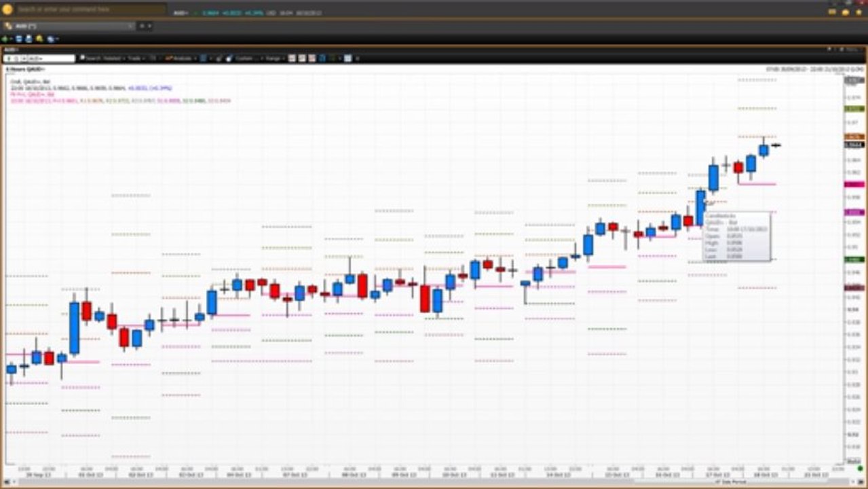
Task: Open the Related dropdown menu
Action: coord(115,58)
